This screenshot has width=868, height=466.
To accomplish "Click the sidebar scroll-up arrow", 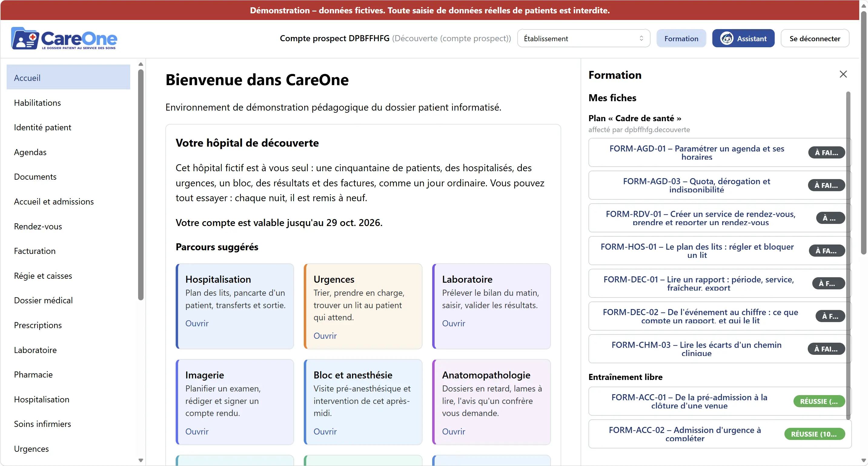I will point(141,64).
